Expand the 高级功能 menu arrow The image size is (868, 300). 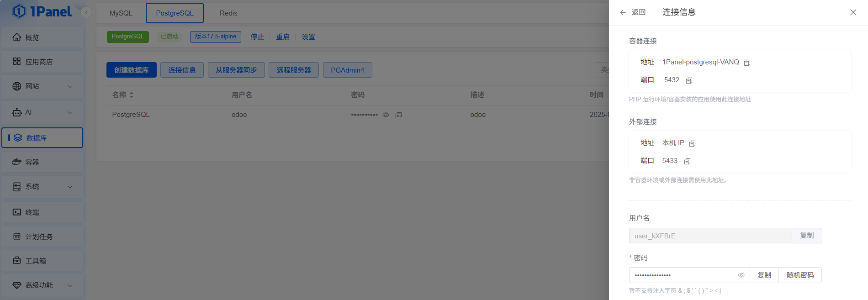(70, 285)
